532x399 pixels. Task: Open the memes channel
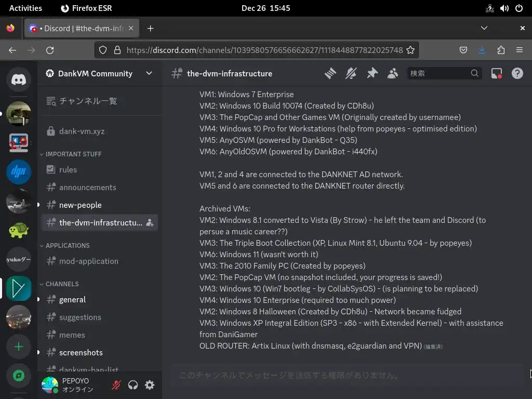click(x=99, y=335)
